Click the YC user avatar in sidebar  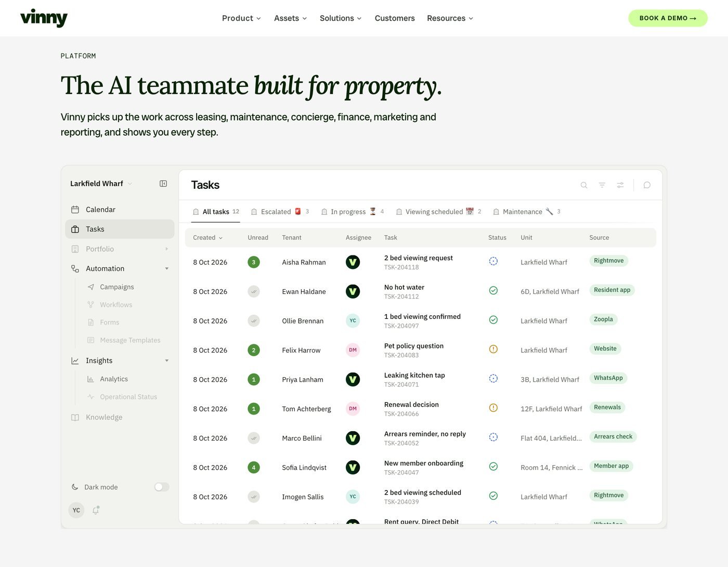point(76,510)
